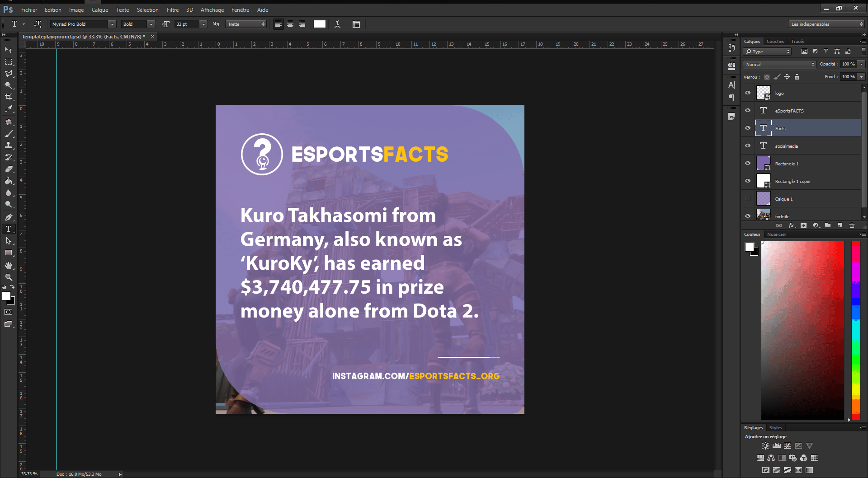868x478 pixels.
Task: Open the Affichage menu
Action: point(212,10)
